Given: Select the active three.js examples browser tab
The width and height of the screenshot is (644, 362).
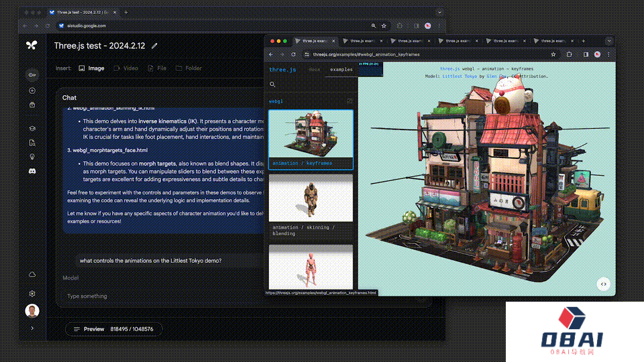Looking at the screenshot, I should pyautogui.click(x=315, y=41).
